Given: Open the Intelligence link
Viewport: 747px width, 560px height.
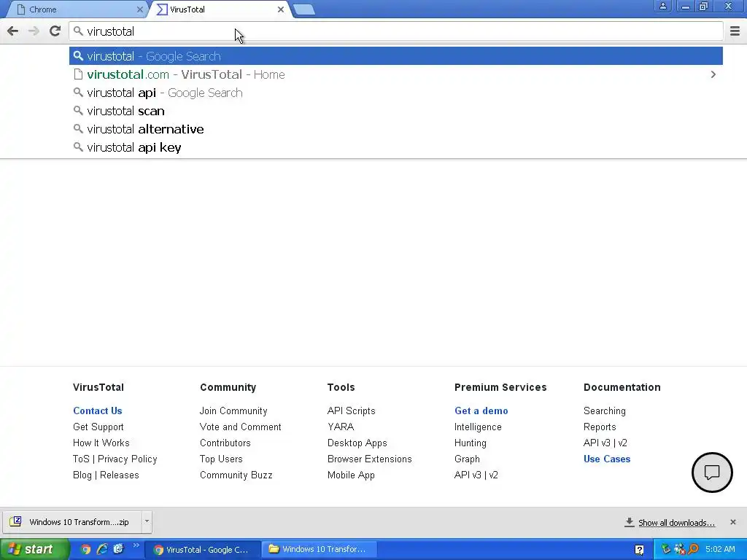Looking at the screenshot, I should coord(478,427).
